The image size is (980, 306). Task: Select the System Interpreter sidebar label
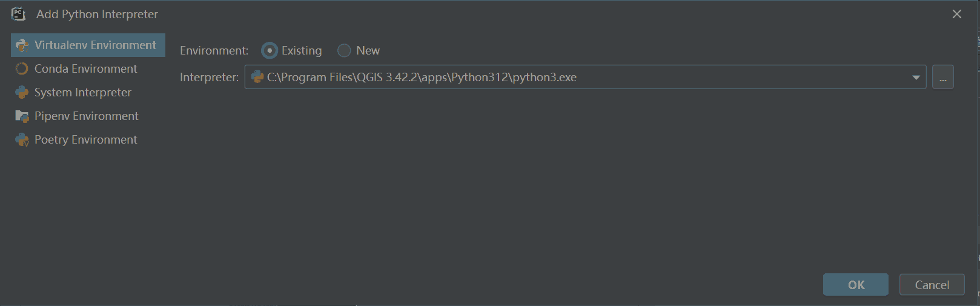tap(83, 92)
